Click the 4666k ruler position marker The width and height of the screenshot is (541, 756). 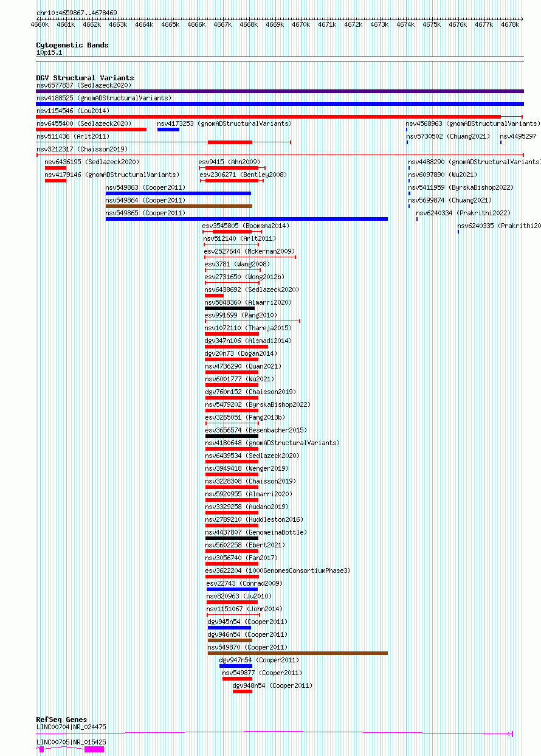click(x=196, y=25)
